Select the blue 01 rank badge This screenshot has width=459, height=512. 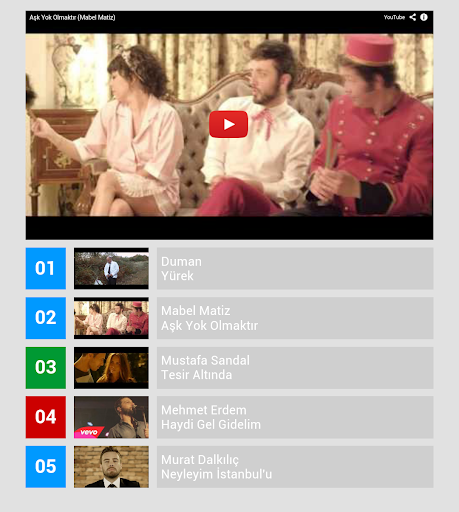(x=46, y=268)
